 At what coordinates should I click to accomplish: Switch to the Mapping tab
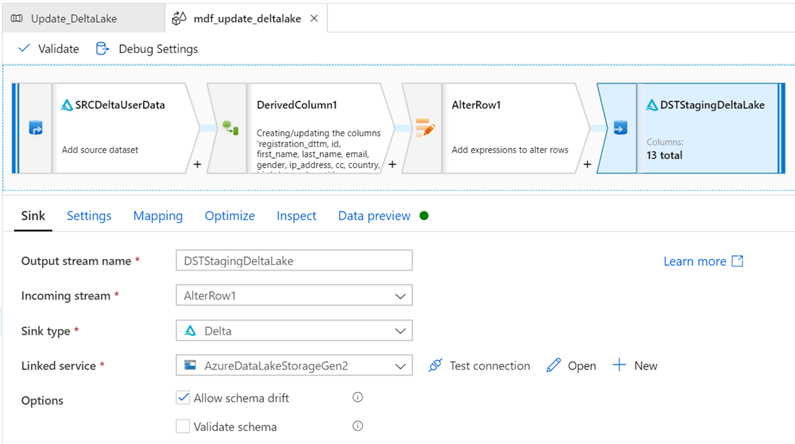158,216
